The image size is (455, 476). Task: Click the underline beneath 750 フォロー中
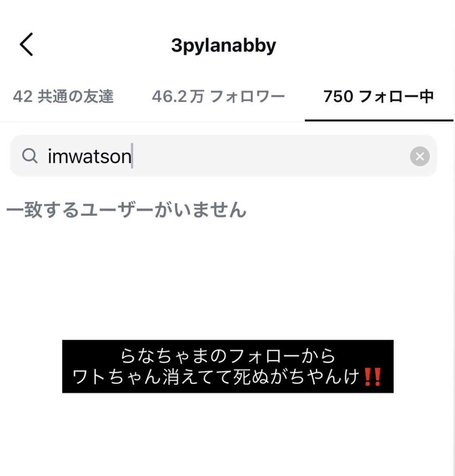click(379, 120)
